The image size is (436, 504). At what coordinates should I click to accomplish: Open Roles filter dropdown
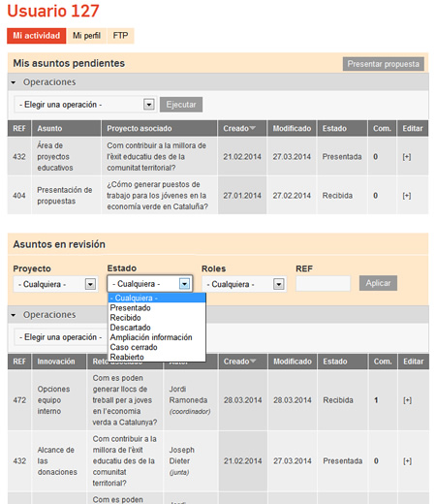(x=244, y=284)
